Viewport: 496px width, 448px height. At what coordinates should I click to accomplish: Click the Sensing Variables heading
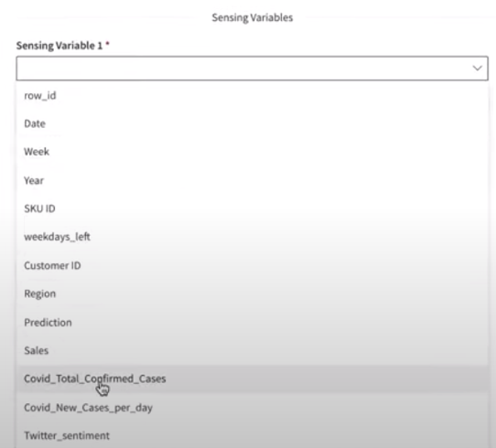point(252,17)
